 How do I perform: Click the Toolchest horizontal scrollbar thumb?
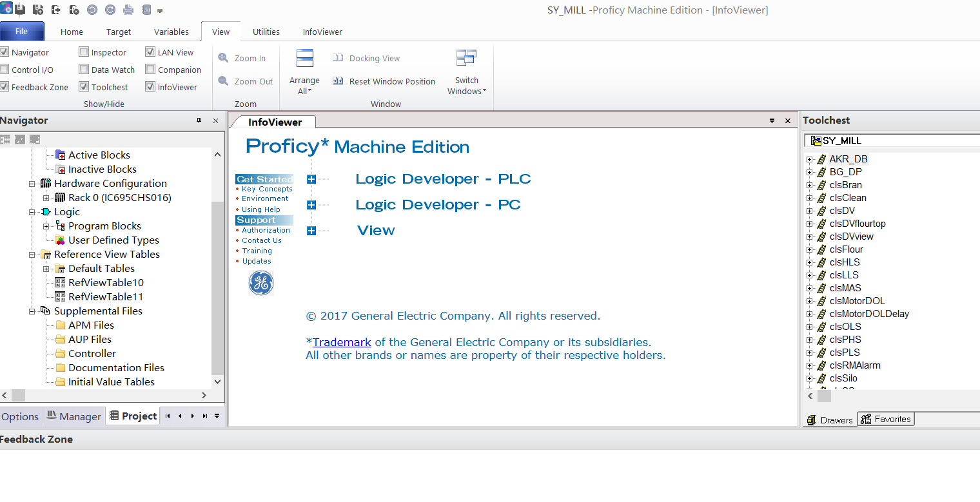[824, 396]
